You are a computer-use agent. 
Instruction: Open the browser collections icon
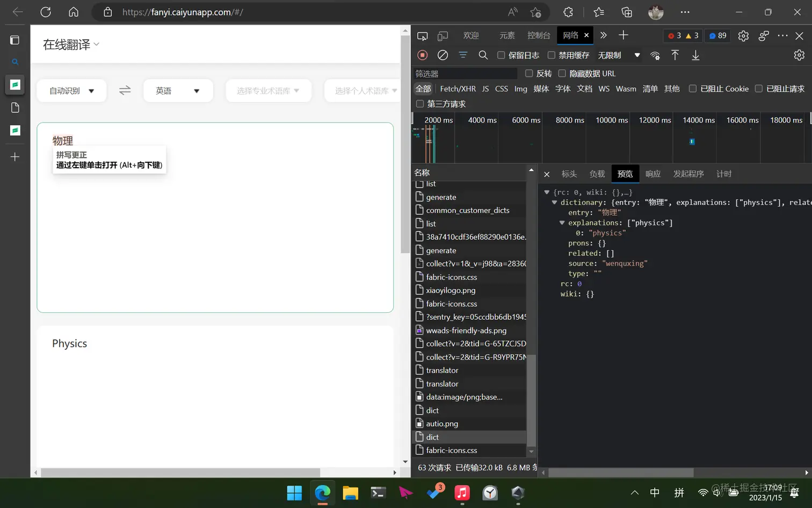point(627,12)
